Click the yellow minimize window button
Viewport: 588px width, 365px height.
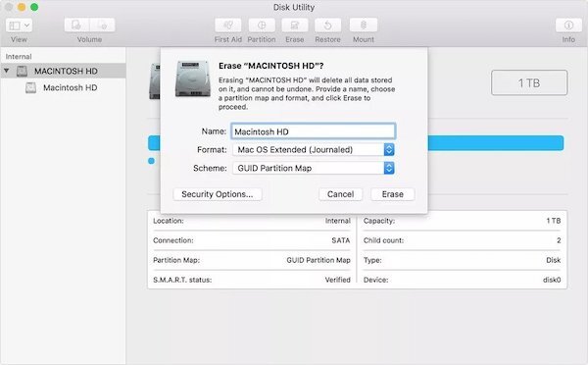pyautogui.click(x=22, y=7)
